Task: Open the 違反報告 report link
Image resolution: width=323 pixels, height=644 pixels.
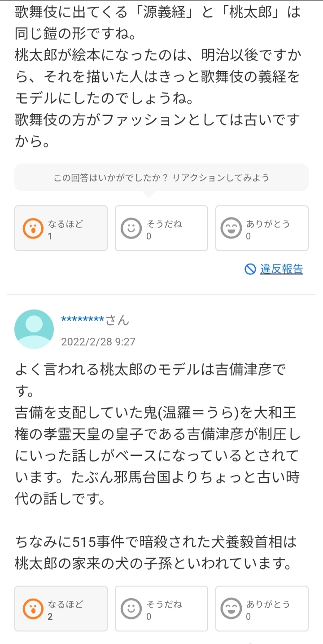Action: 281,269
